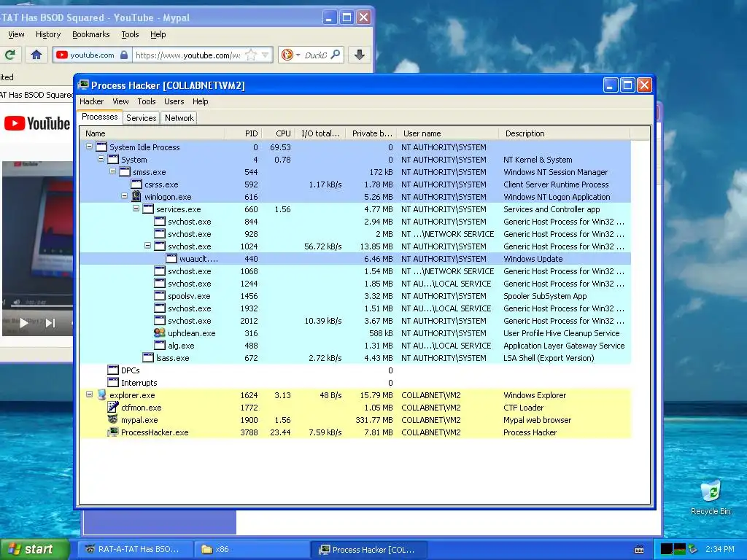Click the explorer.exe process icon
Image resolution: width=747 pixels, height=560 pixels.
click(x=101, y=394)
